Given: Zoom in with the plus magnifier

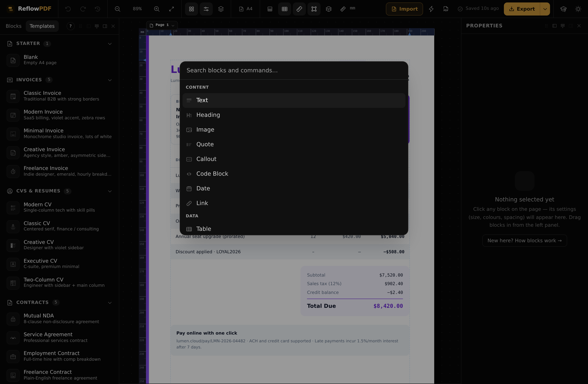Looking at the screenshot, I should [x=157, y=9].
